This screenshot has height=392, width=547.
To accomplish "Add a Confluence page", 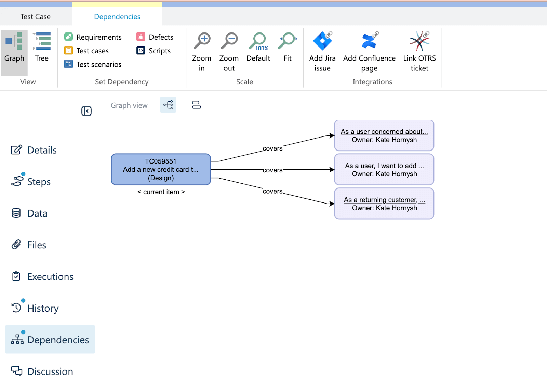I will click(369, 51).
